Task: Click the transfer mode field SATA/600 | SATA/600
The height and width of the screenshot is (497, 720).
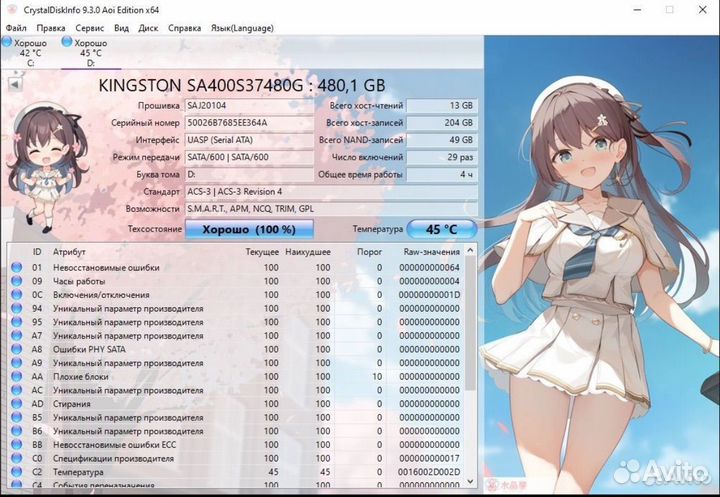Action: (249, 157)
